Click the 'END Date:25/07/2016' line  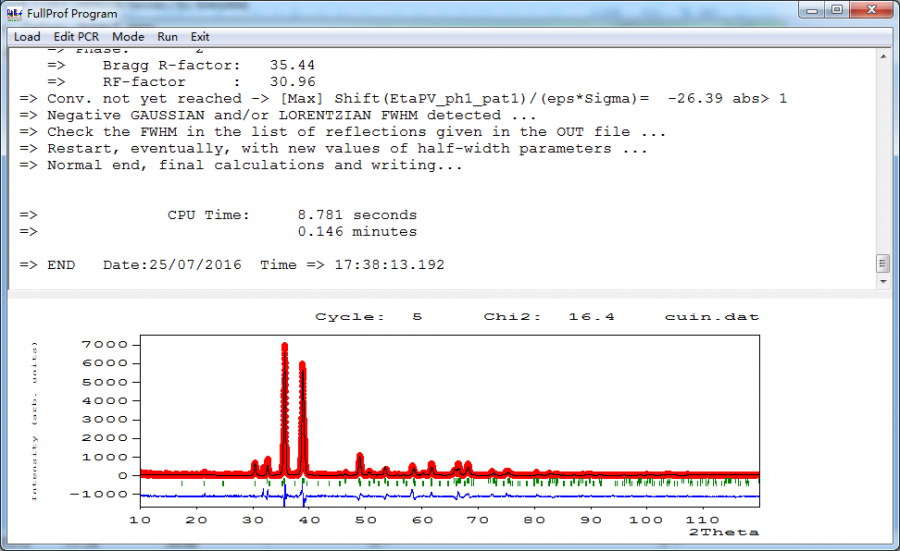click(232, 265)
